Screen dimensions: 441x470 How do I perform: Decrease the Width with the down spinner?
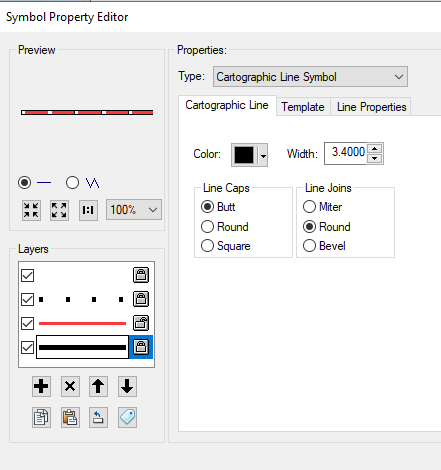coord(375,159)
